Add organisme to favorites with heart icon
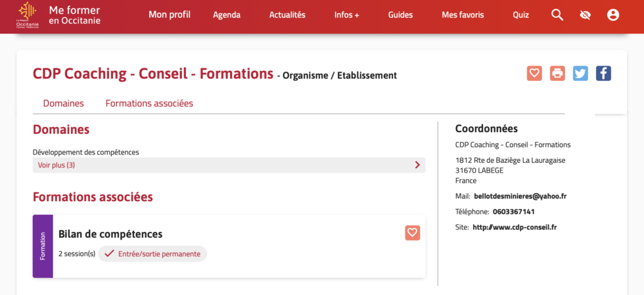 pyautogui.click(x=534, y=74)
